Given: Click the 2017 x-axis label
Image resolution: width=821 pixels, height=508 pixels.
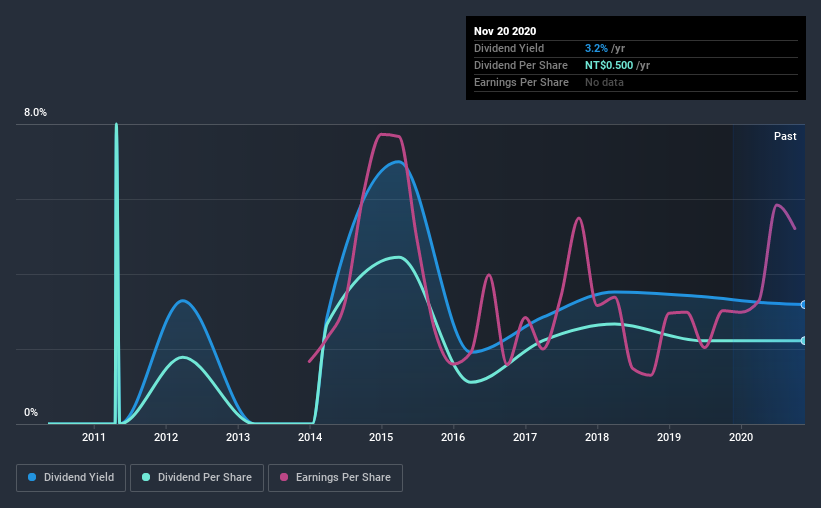Looking at the screenshot, I should (x=525, y=437).
